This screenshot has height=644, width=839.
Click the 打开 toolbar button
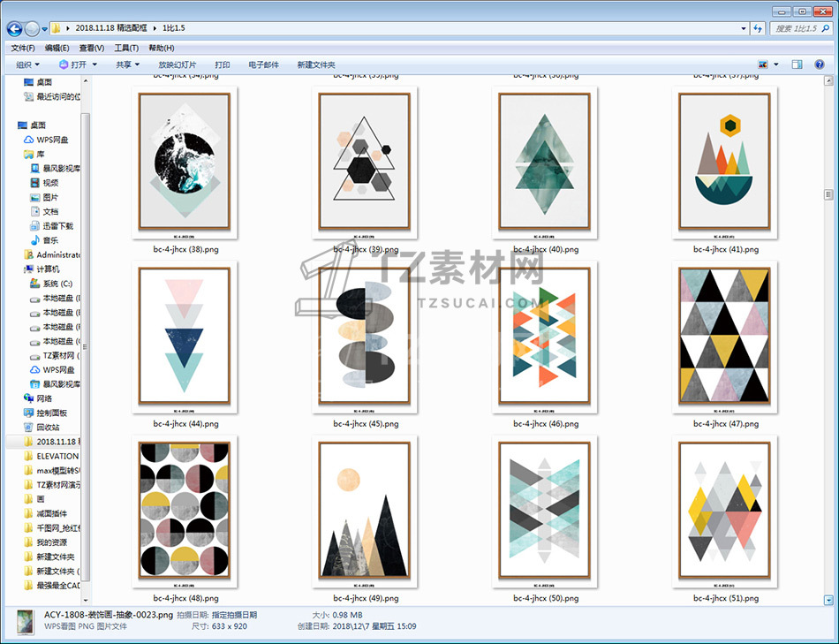(72, 64)
